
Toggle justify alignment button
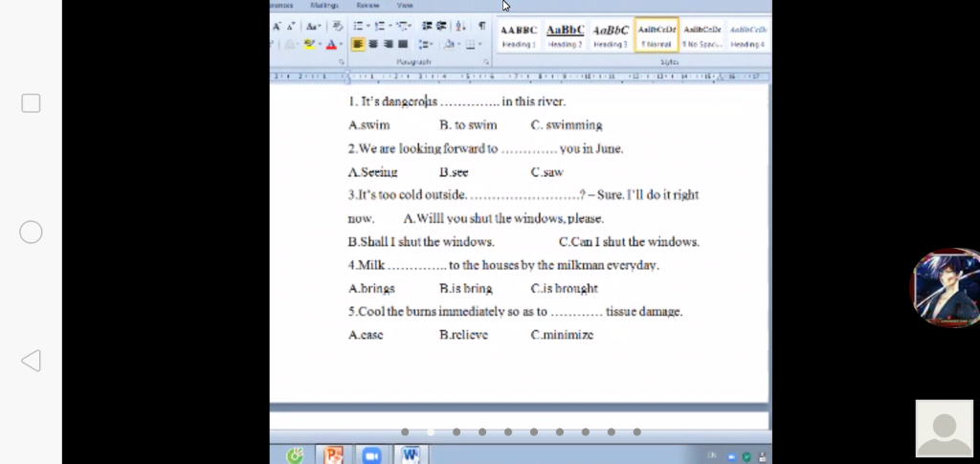point(403,44)
